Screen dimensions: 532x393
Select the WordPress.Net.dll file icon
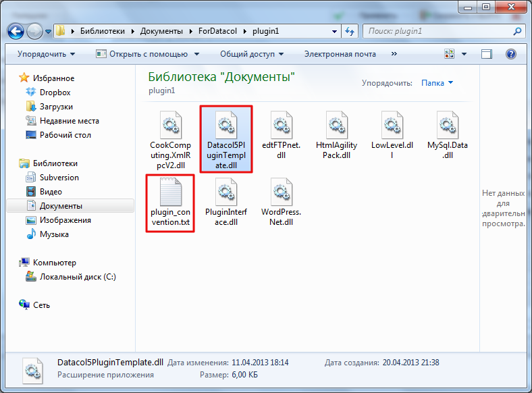282,192
